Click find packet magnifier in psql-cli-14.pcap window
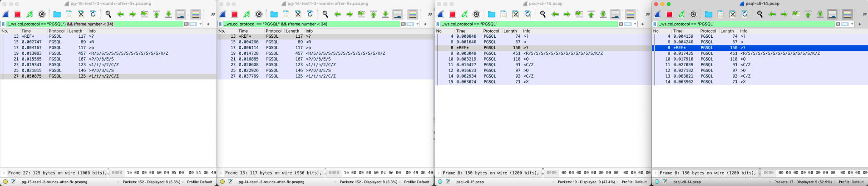The height and width of the screenshot is (186, 868). click(760, 14)
